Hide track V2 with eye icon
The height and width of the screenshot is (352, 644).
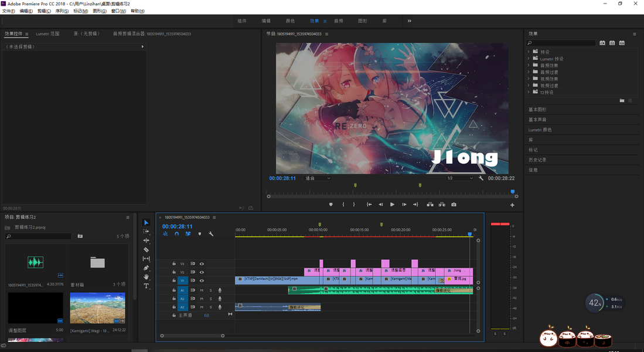click(202, 272)
